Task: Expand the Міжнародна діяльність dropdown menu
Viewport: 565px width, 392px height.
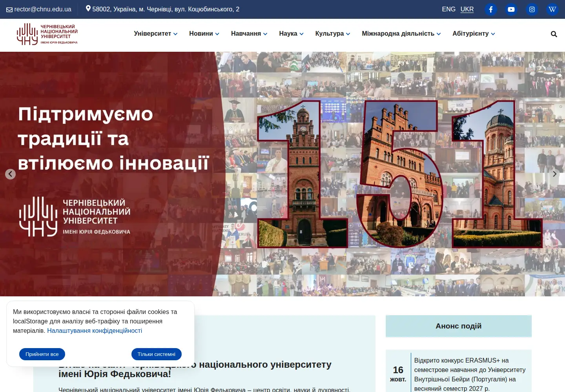Action: [x=401, y=34]
